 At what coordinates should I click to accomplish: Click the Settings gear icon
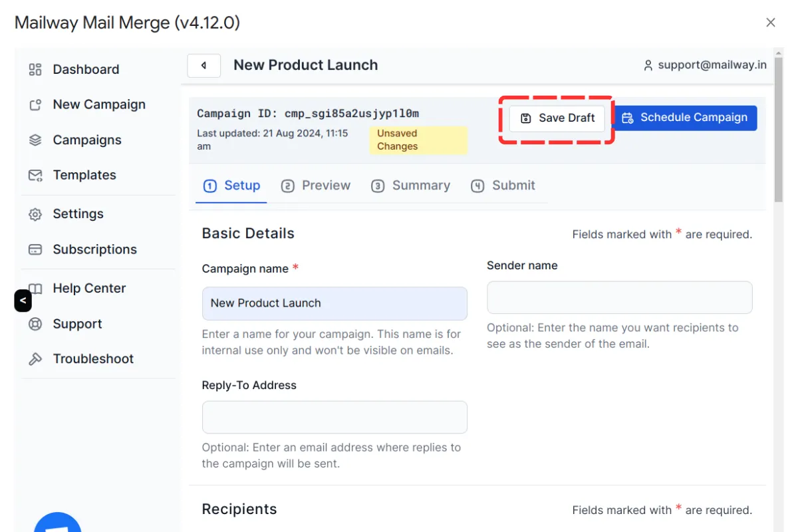[x=35, y=214]
